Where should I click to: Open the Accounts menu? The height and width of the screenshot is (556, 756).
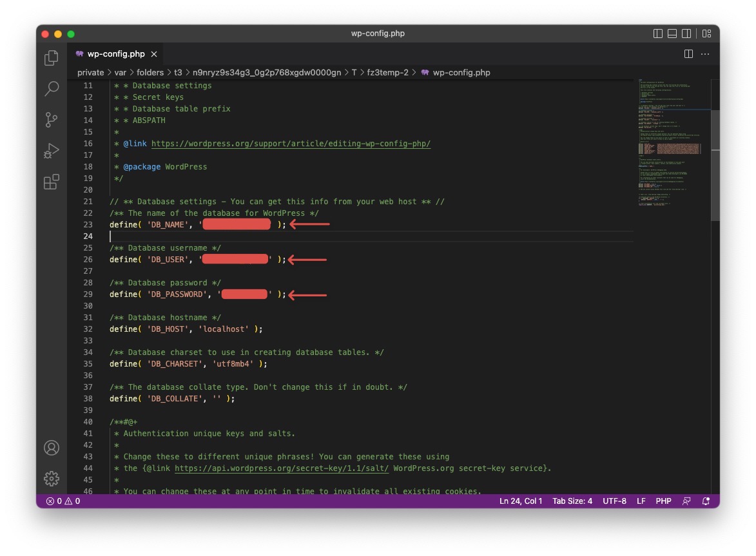point(52,448)
